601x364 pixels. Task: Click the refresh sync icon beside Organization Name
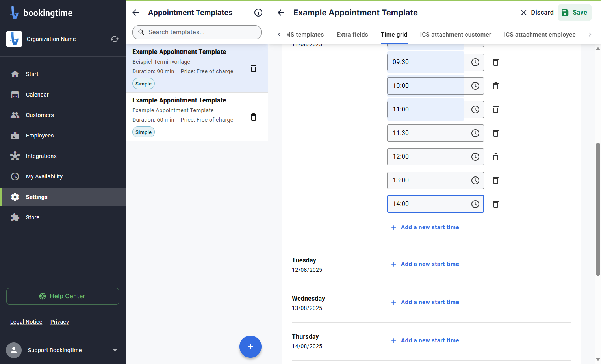[115, 39]
